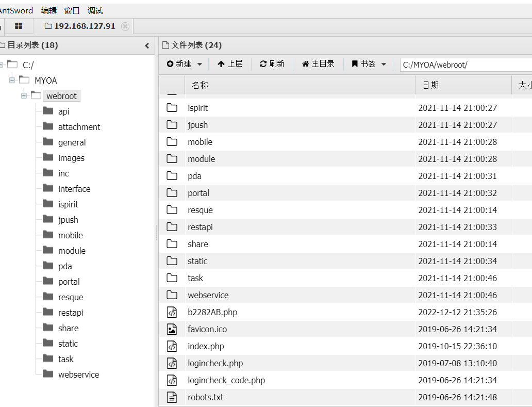Select the api folder in tree
Viewport: 532px width, 407px height.
tap(63, 111)
